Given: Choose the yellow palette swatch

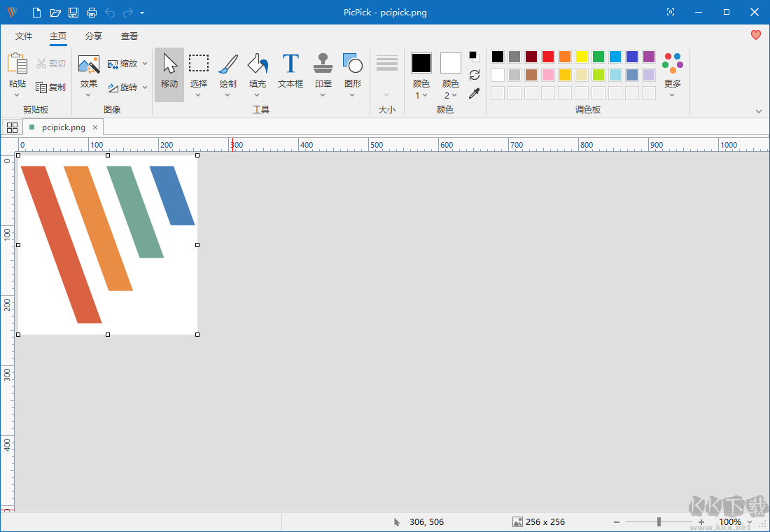Looking at the screenshot, I should pos(582,57).
